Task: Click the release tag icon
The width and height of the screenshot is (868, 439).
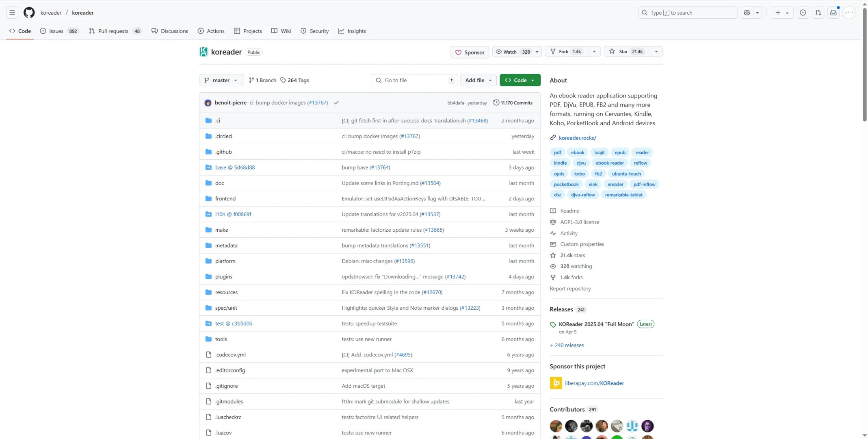Action: tap(553, 324)
